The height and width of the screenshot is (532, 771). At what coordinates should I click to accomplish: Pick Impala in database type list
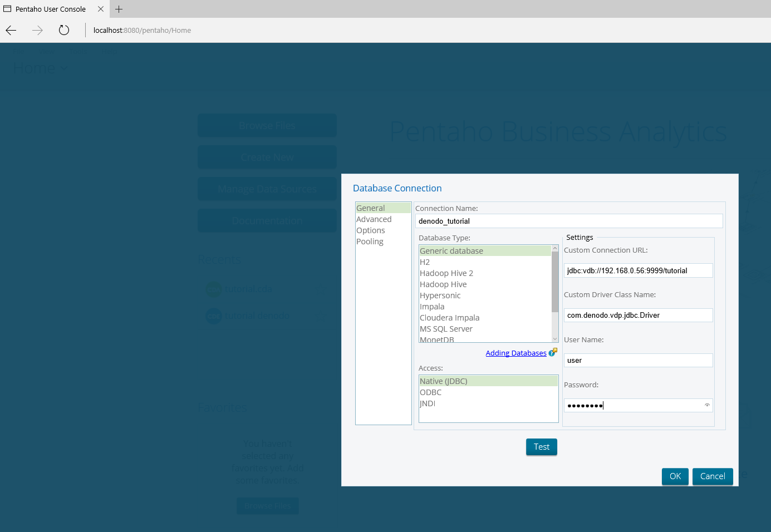(x=485, y=307)
